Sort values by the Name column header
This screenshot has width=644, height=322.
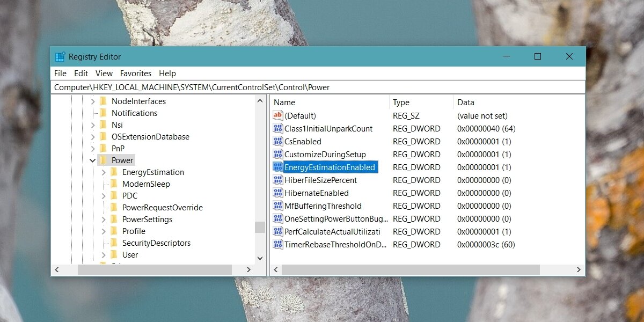click(x=330, y=103)
